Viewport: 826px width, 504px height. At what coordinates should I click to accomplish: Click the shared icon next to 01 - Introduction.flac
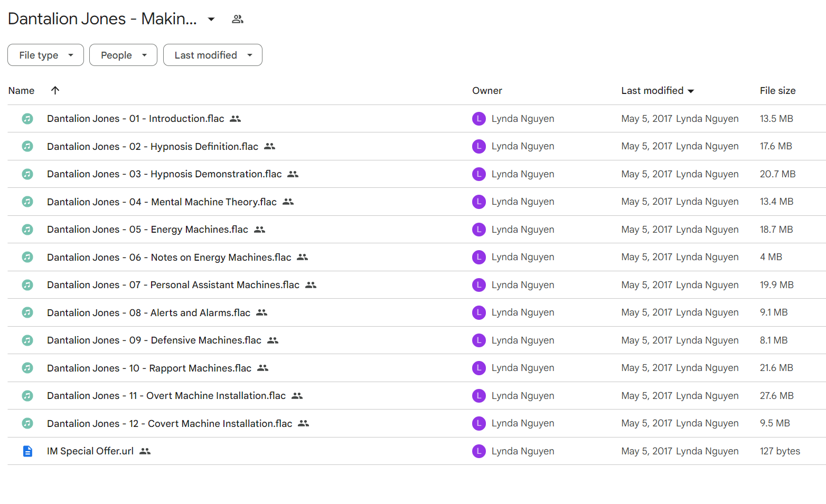[x=236, y=119]
